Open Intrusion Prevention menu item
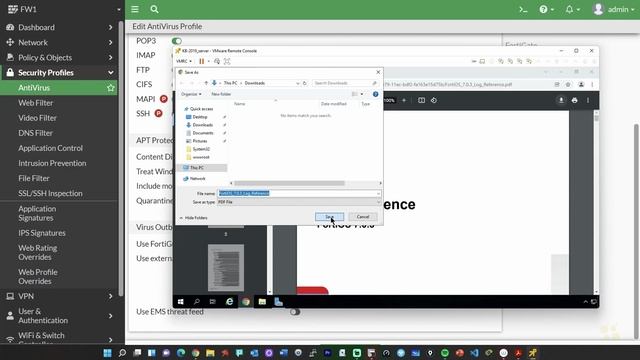The height and width of the screenshot is (360, 640). coord(52,163)
